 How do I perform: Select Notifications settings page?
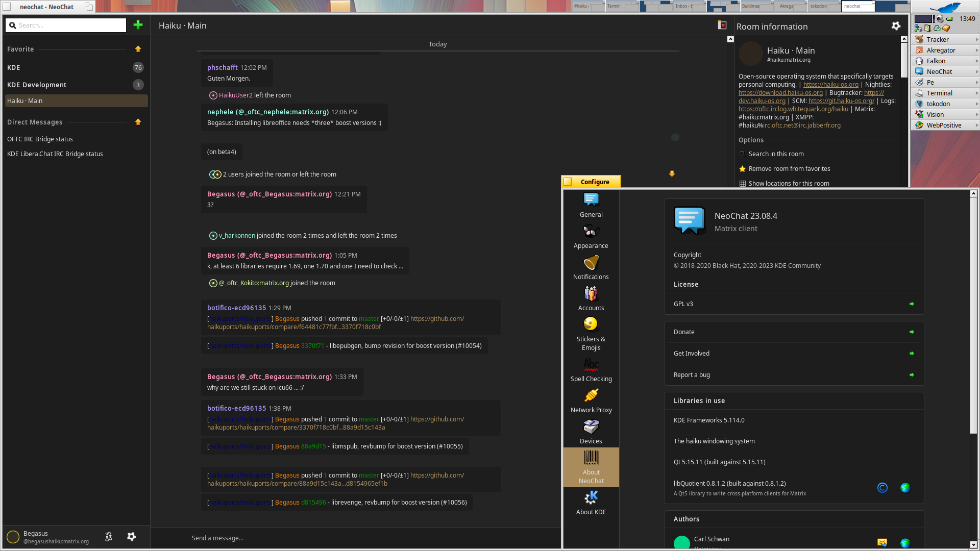[x=591, y=268]
